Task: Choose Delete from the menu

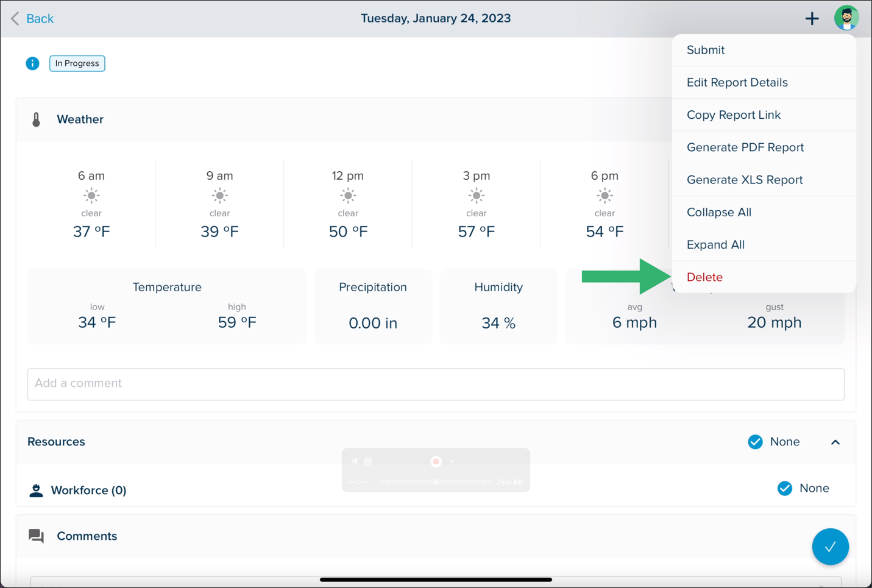Action: 764,277
